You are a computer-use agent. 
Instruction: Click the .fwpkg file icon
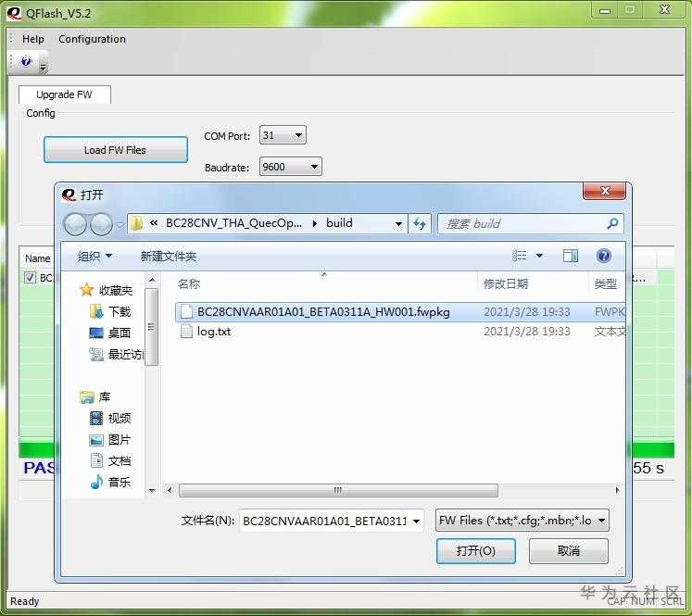coord(186,311)
